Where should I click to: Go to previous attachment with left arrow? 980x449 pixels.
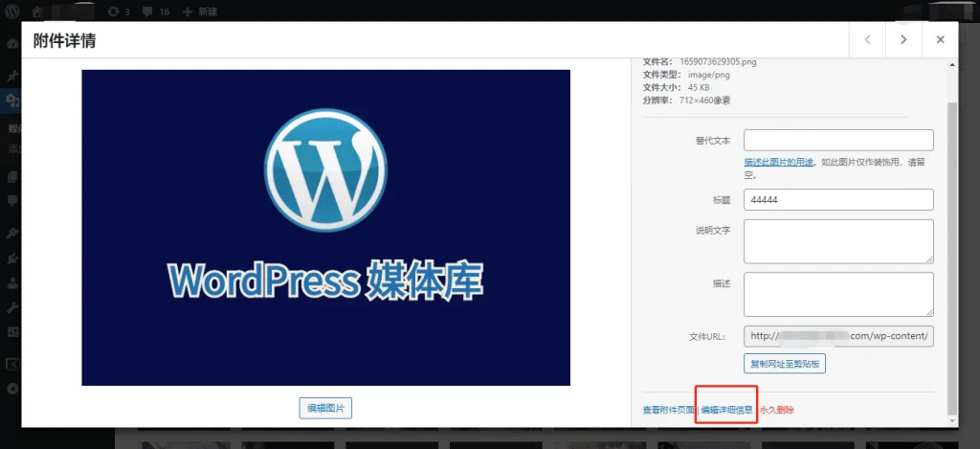pyautogui.click(x=867, y=39)
